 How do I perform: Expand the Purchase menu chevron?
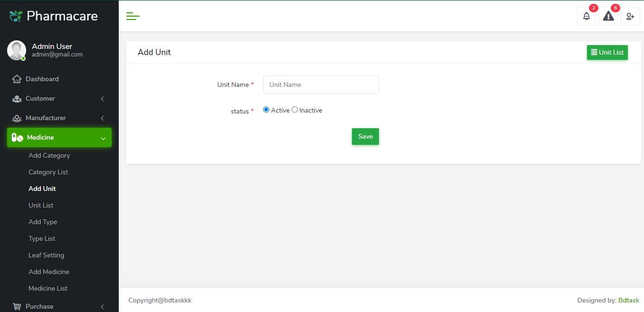pos(102,307)
